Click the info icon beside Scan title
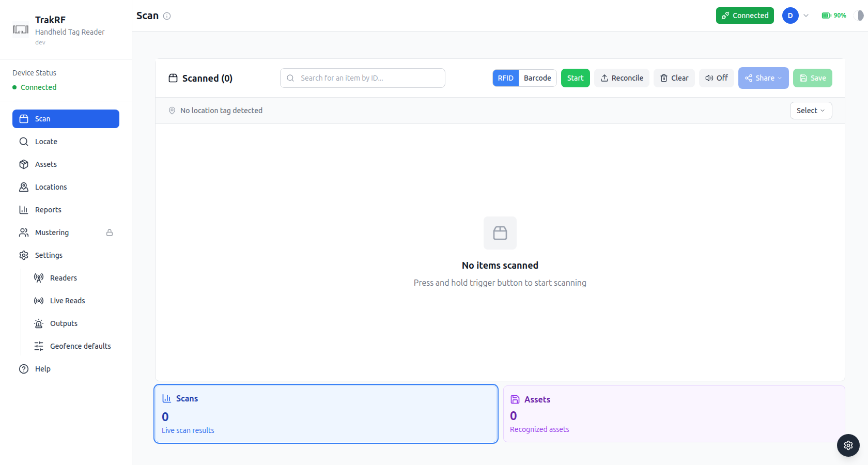The width and height of the screenshot is (868, 465). [167, 16]
